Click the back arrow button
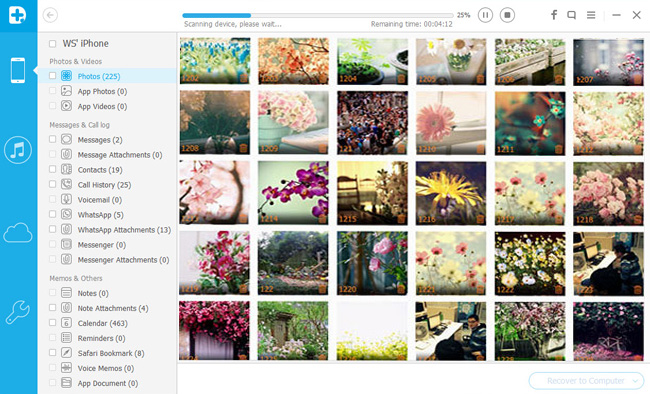650x394 pixels. [x=50, y=15]
